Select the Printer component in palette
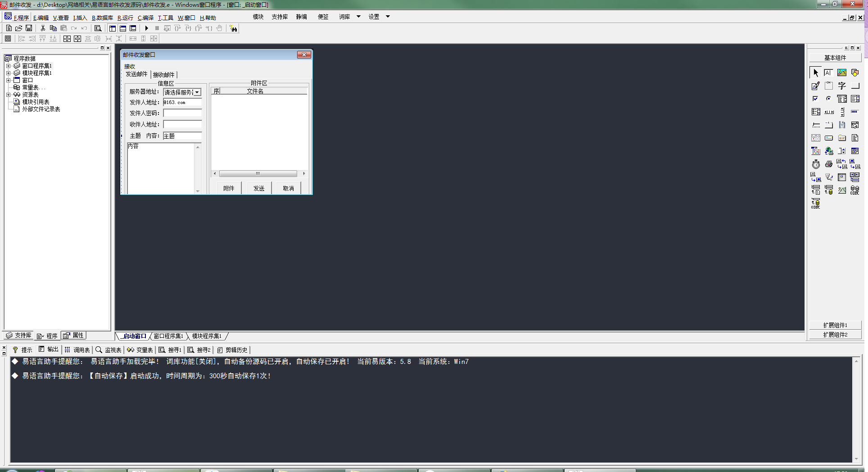Viewport: 868px width, 472px height. [x=829, y=164]
